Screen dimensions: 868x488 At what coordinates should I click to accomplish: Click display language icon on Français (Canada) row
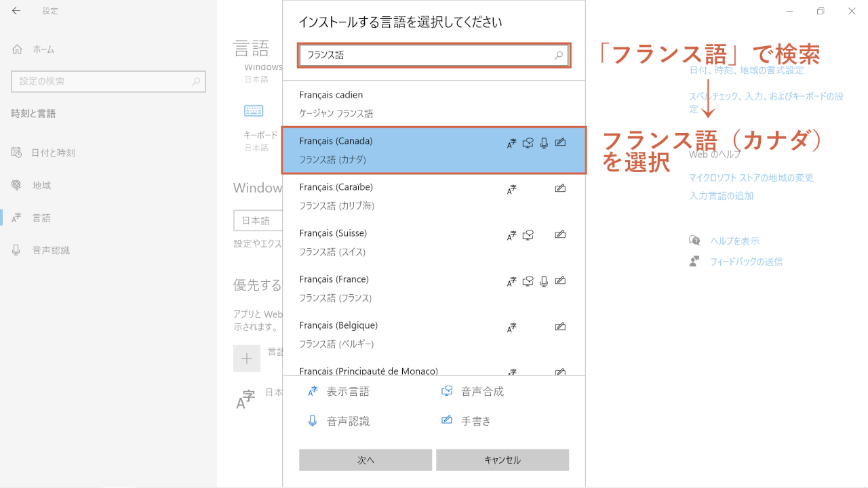[511, 143]
